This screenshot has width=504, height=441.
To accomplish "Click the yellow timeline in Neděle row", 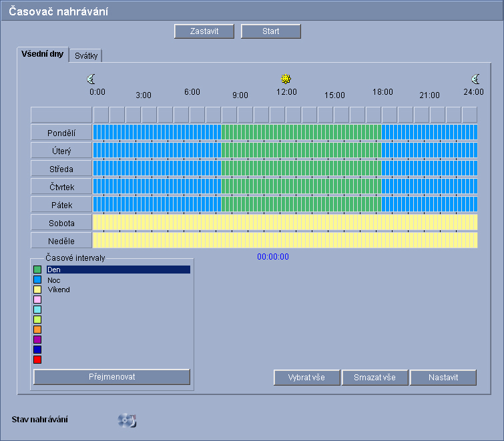I will coord(285,240).
